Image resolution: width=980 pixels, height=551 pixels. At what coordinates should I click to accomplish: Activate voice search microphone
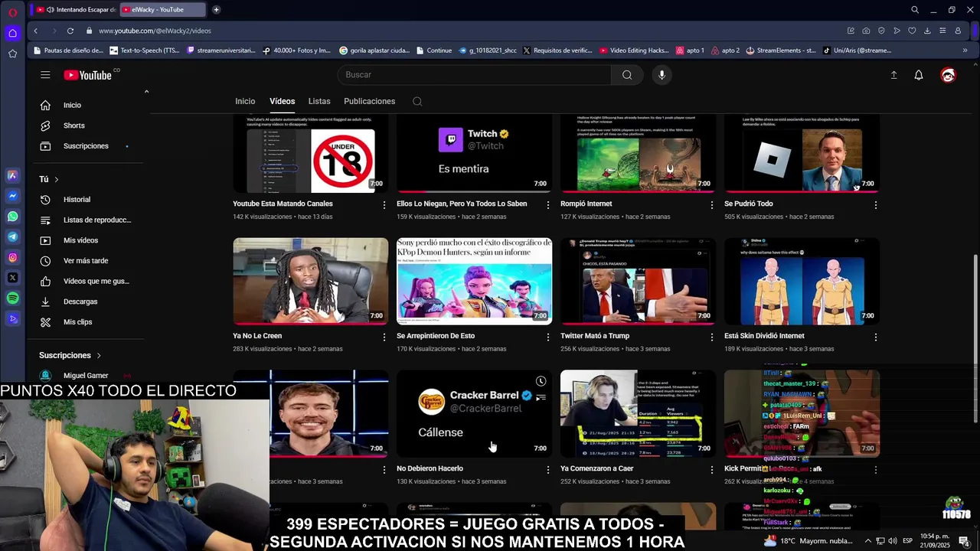(662, 75)
